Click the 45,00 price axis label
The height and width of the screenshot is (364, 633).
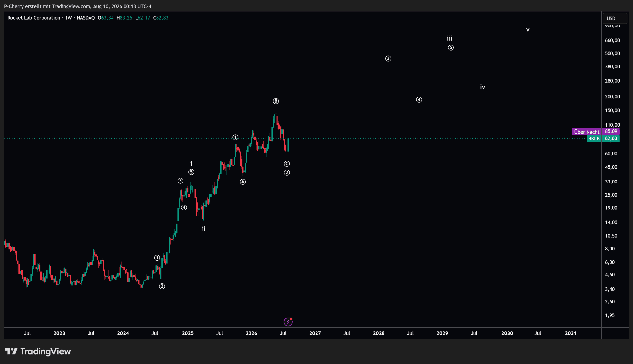pyautogui.click(x=611, y=167)
